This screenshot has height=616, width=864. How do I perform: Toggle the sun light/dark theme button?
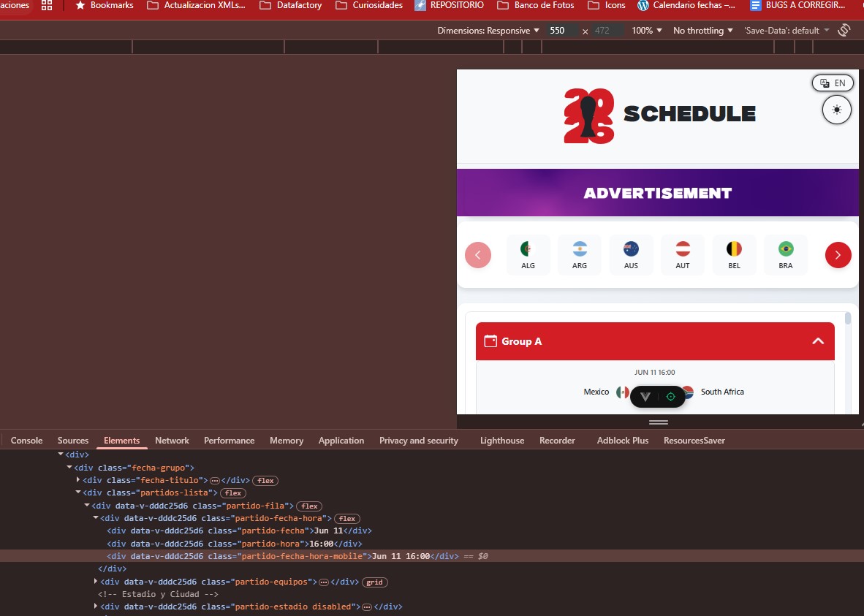click(x=836, y=110)
